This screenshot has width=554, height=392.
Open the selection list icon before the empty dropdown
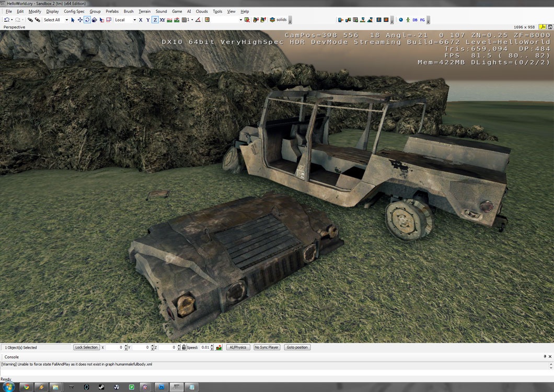[207, 20]
